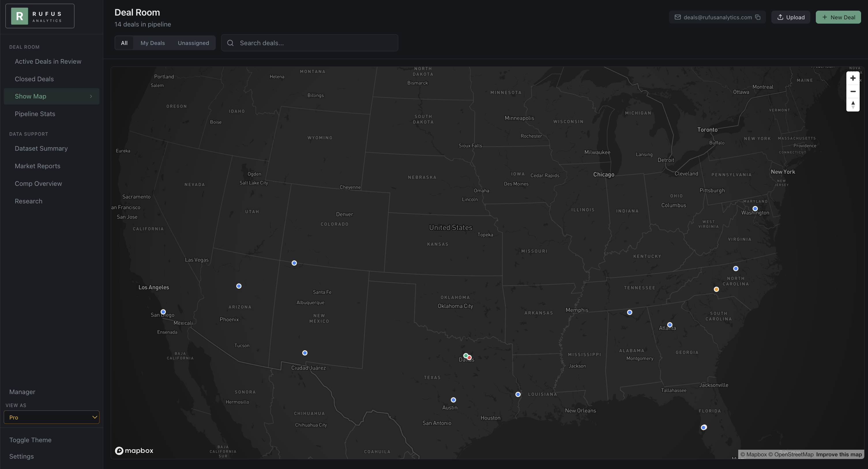Viewport: 868px width, 469px height.
Task: Switch to the Unassigned tab
Action: pyautogui.click(x=193, y=43)
